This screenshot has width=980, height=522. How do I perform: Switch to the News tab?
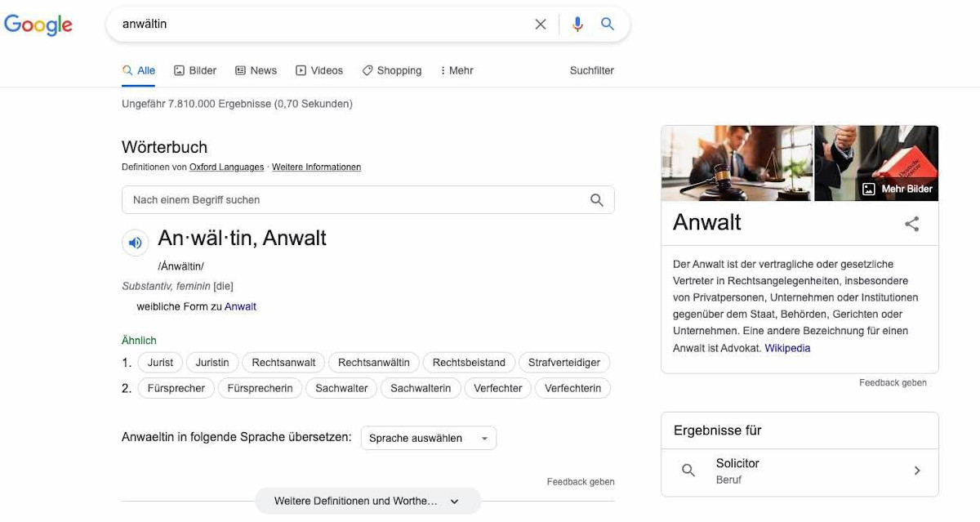[x=256, y=70]
